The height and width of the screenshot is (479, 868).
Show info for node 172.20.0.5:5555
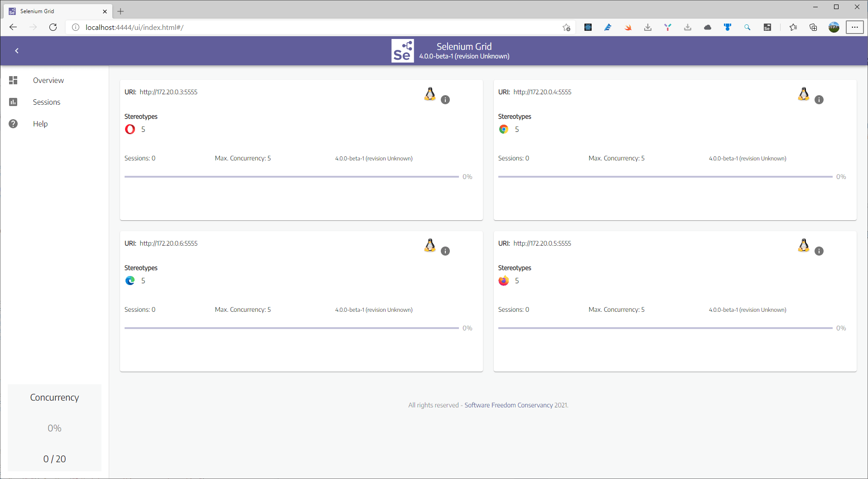click(x=819, y=251)
